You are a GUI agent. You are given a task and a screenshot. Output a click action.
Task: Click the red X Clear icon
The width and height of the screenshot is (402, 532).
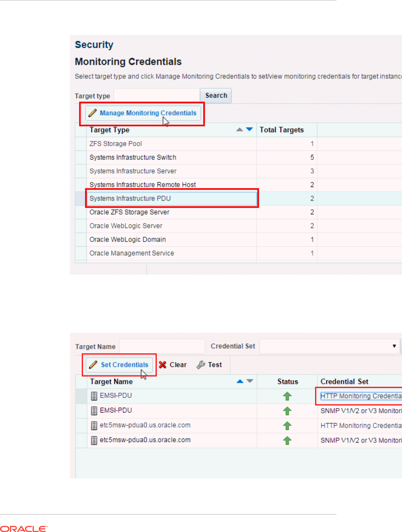coord(163,365)
